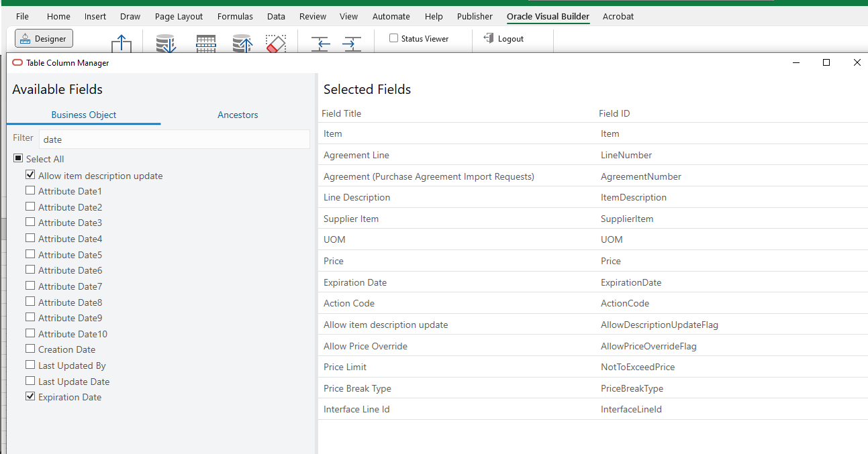This screenshot has height=454, width=868.
Task: Uncheck Allow item description update
Action: [x=30, y=174]
